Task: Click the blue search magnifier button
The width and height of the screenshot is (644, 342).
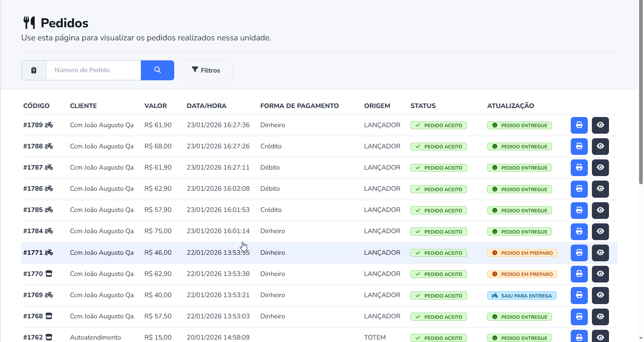Action: click(x=157, y=70)
